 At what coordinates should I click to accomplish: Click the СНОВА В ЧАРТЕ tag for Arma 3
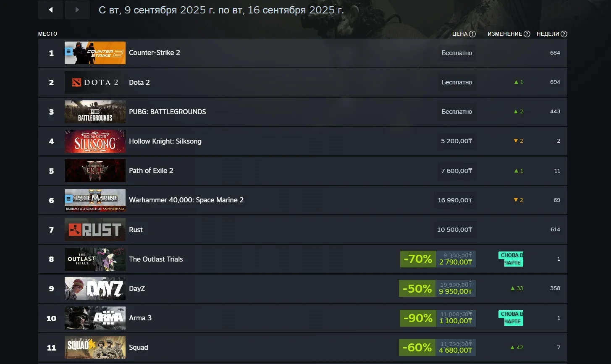click(x=511, y=318)
